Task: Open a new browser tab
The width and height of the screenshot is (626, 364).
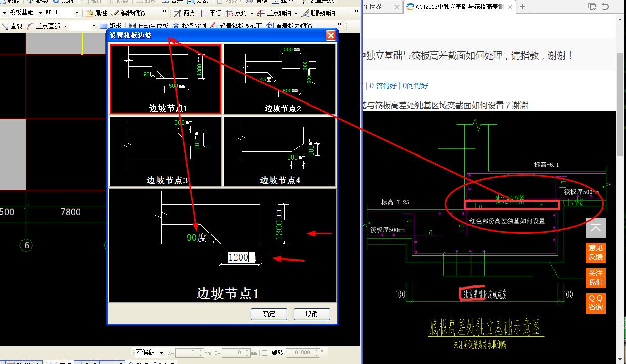Action: point(523,7)
